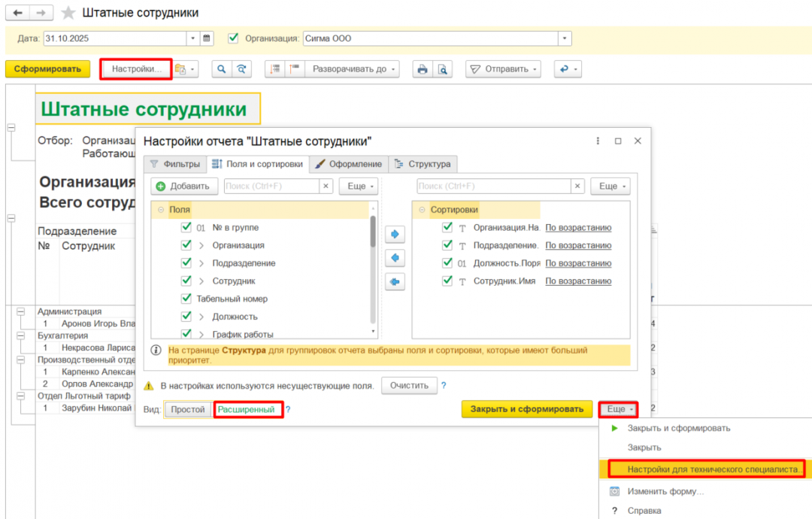Click the Дата input field
The width and height of the screenshot is (812, 519).
click(x=115, y=38)
